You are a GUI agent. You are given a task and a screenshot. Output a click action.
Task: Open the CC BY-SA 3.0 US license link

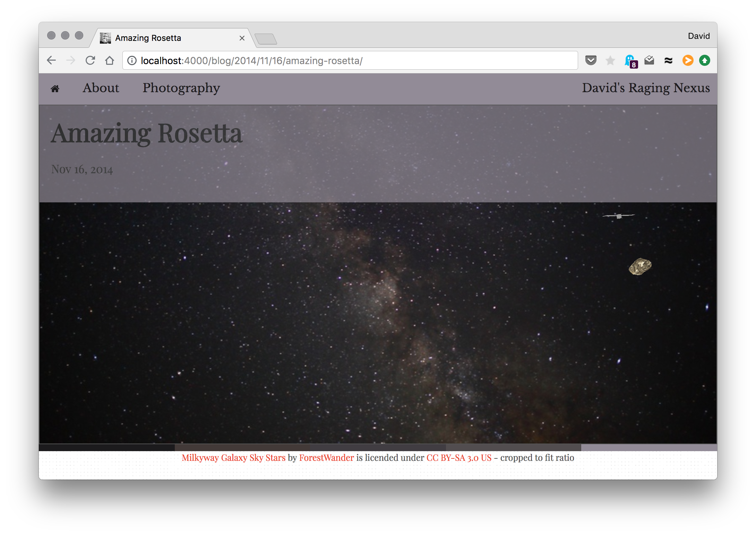pyautogui.click(x=459, y=458)
